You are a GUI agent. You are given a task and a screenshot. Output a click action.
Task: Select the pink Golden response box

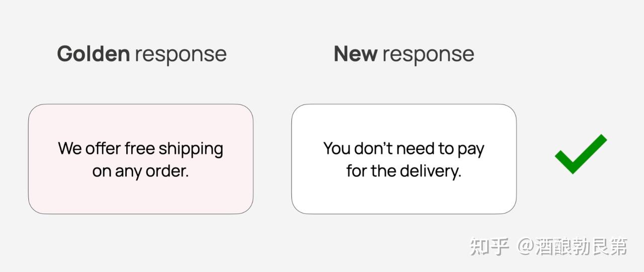140,159
